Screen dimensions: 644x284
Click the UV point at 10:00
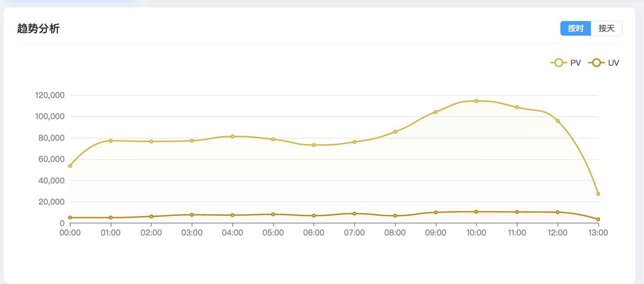[476, 212]
